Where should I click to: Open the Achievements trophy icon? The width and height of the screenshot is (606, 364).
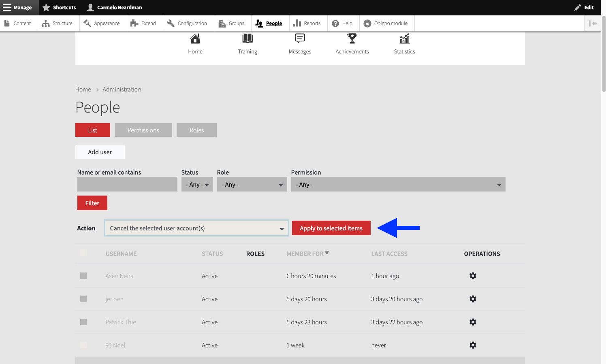(x=352, y=38)
